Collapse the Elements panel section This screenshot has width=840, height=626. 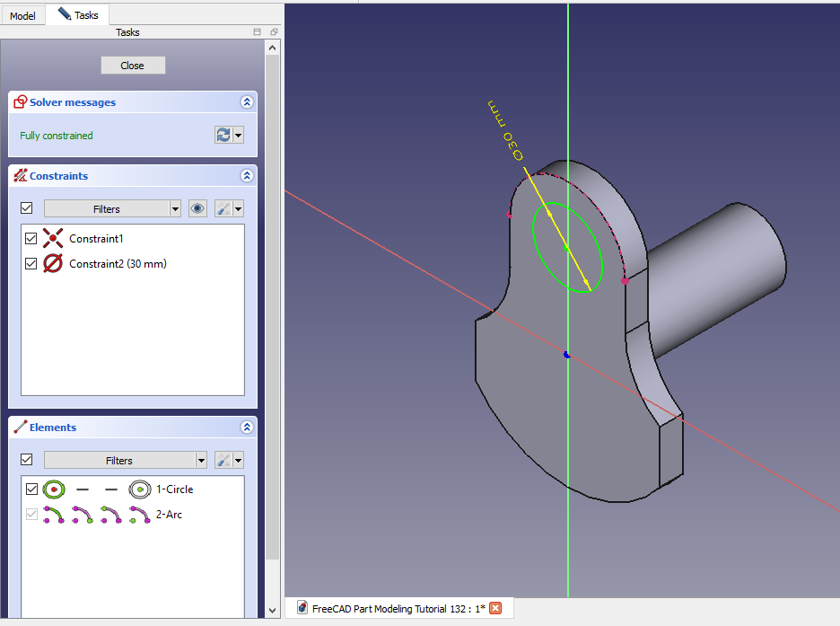point(247,428)
